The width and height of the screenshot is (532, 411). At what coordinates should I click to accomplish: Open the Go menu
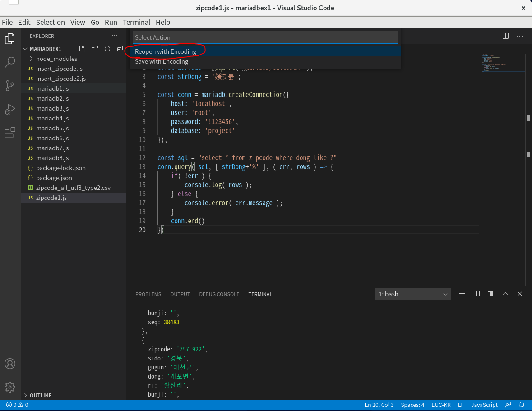pos(95,23)
